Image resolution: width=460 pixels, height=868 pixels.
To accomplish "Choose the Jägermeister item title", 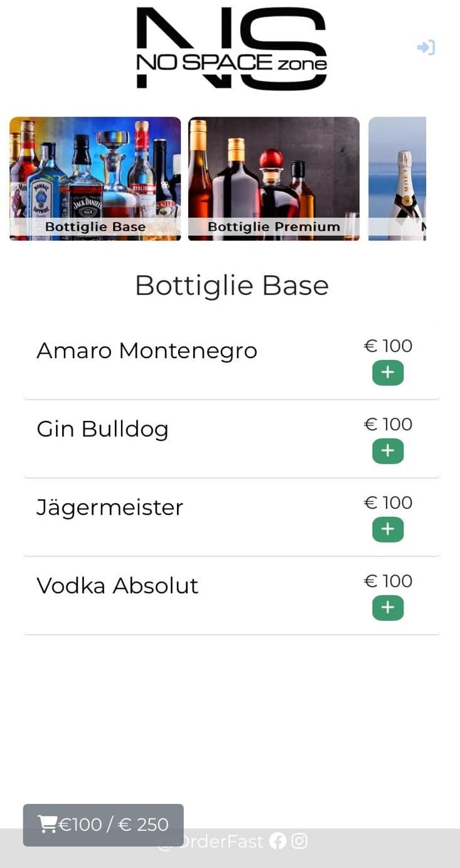I will point(110,507).
